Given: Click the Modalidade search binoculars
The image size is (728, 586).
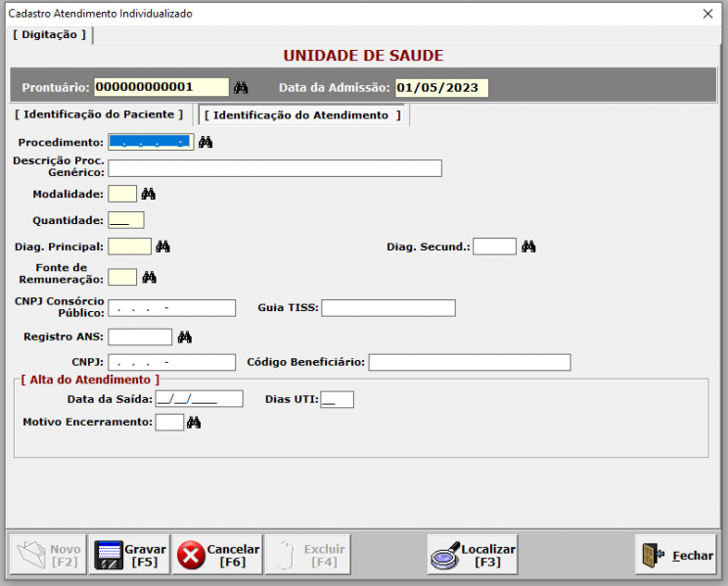Looking at the screenshot, I should (149, 194).
